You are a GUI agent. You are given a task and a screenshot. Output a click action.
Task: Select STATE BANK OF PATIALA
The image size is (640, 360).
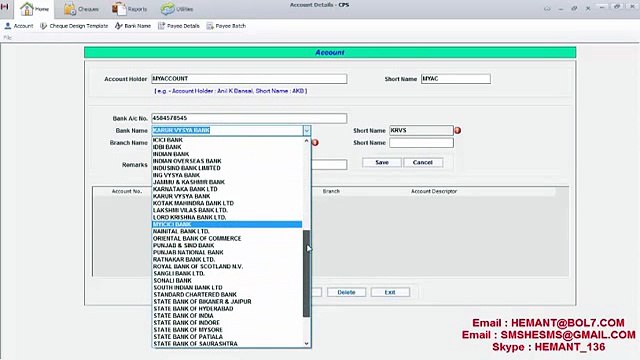click(227, 337)
